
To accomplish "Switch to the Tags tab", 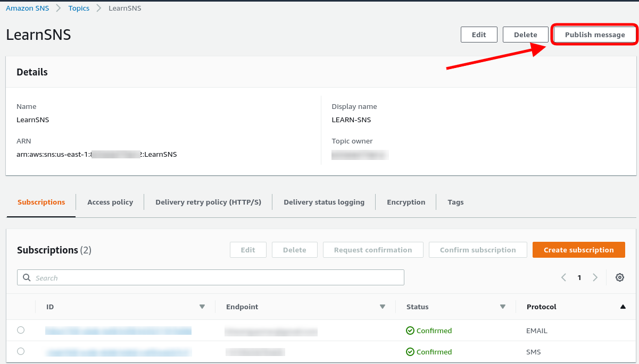I will 455,202.
